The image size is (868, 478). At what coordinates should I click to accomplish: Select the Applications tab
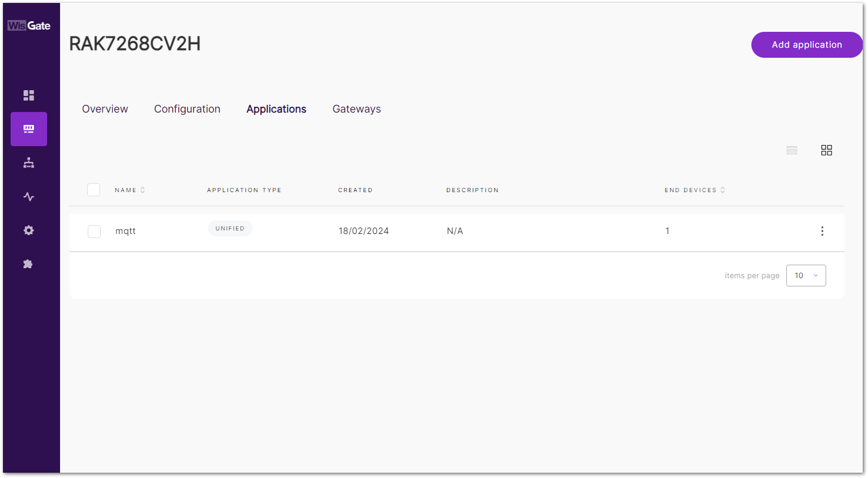click(276, 109)
